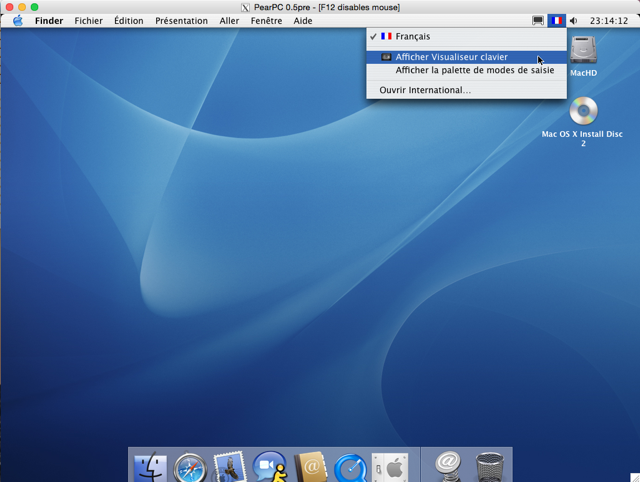The width and height of the screenshot is (640, 482).
Task: Click the clock showing 23:14:12
Action: click(609, 21)
